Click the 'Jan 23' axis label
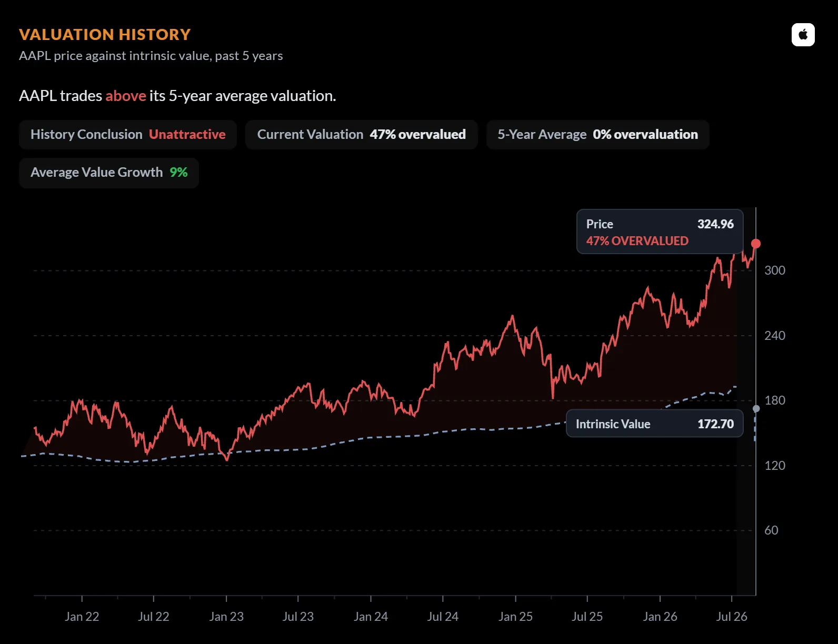The width and height of the screenshot is (838, 644). pyautogui.click(x=226, y=617)
